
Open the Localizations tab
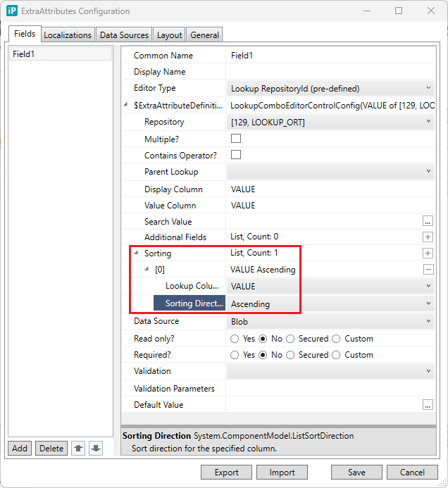pos(68,35)
